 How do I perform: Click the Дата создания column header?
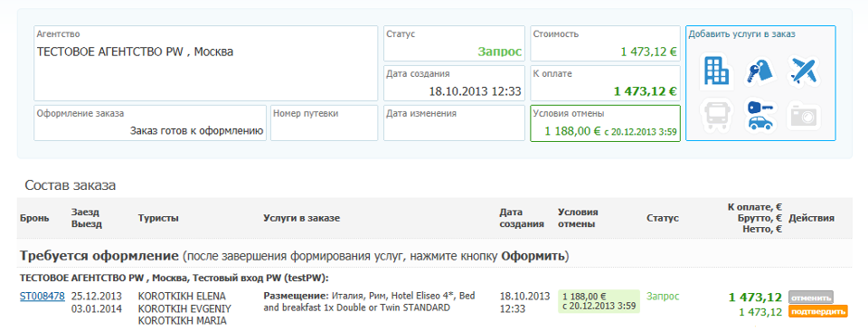tap(521, 218)
